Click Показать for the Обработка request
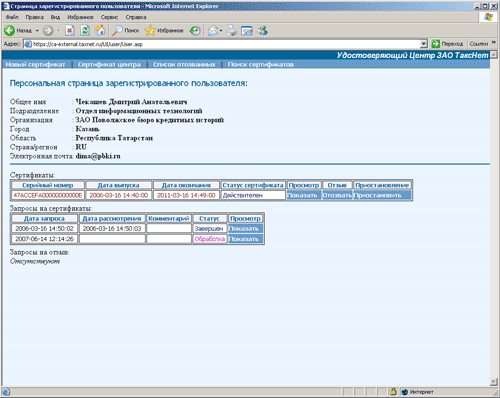Screen dimensions: 500x398 pyautogui.click(x=245, y=239)
